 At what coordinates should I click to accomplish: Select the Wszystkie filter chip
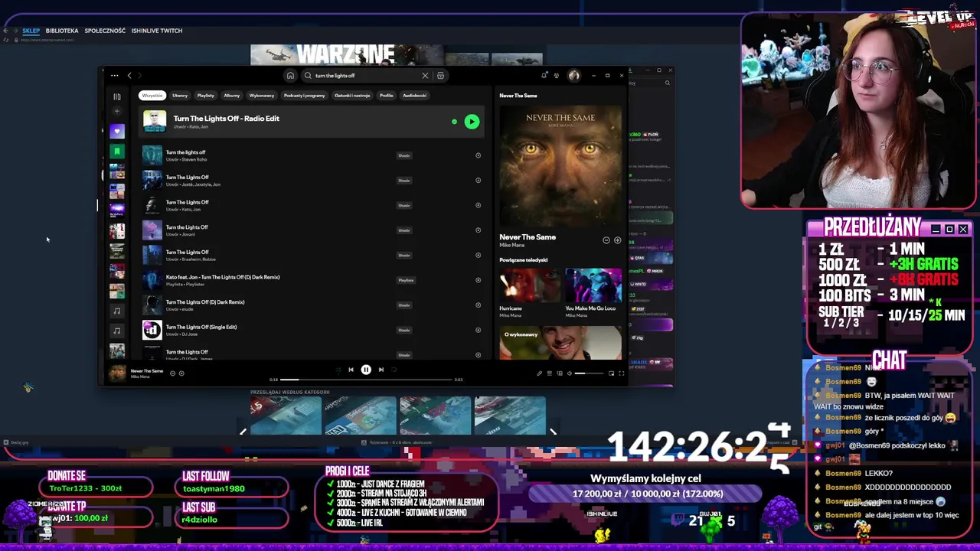152,96
